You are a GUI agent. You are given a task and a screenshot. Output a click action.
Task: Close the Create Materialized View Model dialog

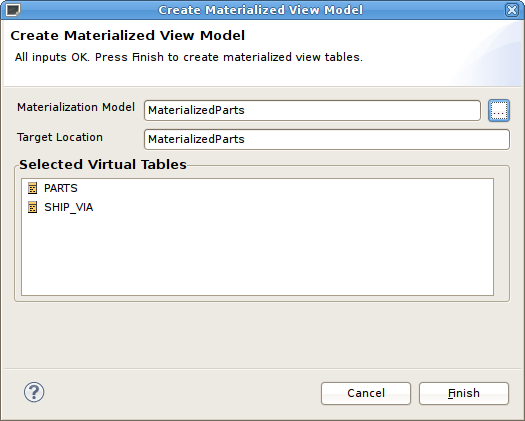[x=512, y=10]
